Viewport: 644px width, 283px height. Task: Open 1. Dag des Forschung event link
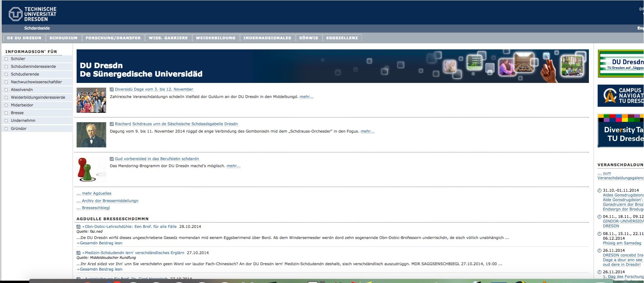(623, 277)
